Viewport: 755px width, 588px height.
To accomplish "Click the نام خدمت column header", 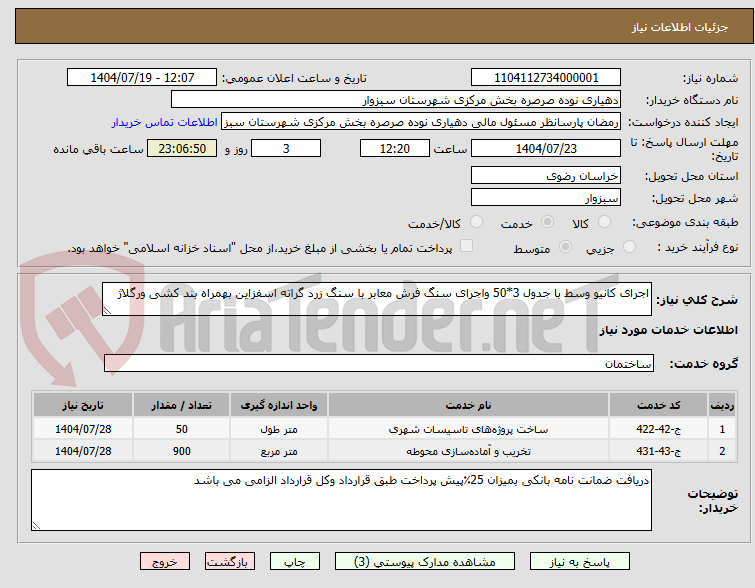I will click(469, 405).
